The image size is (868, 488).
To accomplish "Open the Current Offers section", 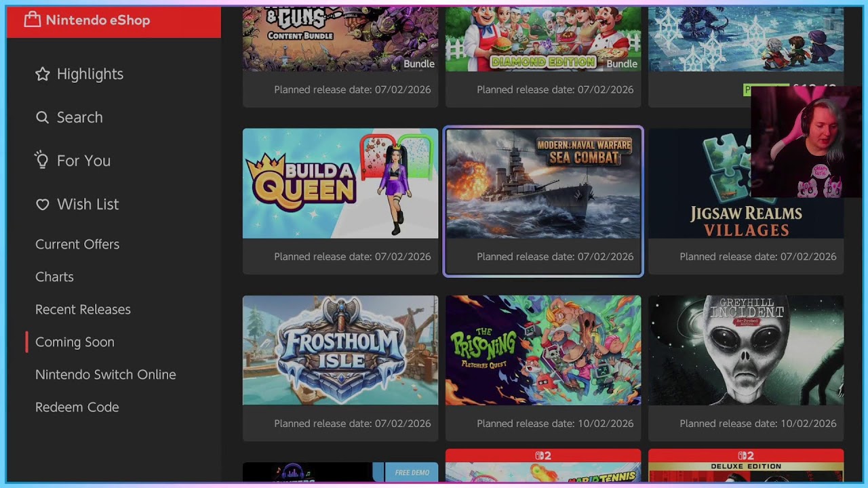I will (x=77, y=244).
